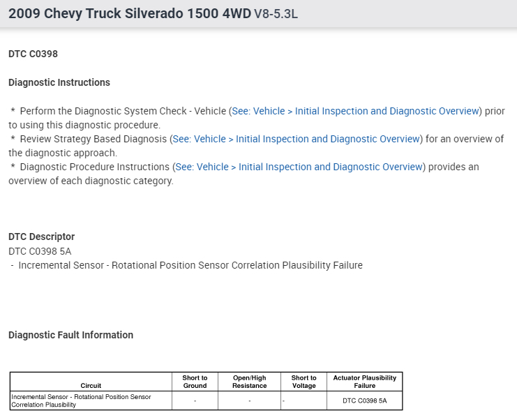Open the Diagnostic Procedure Instructions overview link

[299, 167]
